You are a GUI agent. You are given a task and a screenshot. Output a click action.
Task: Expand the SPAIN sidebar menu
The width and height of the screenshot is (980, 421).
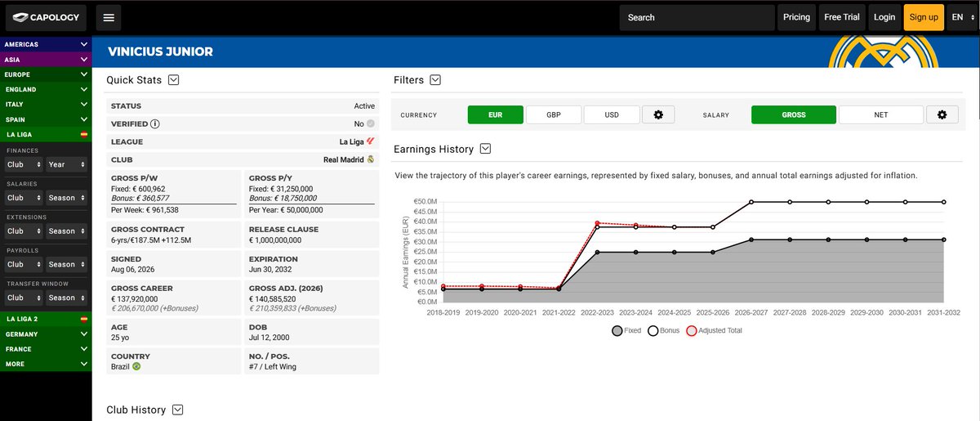click(46, 119)
